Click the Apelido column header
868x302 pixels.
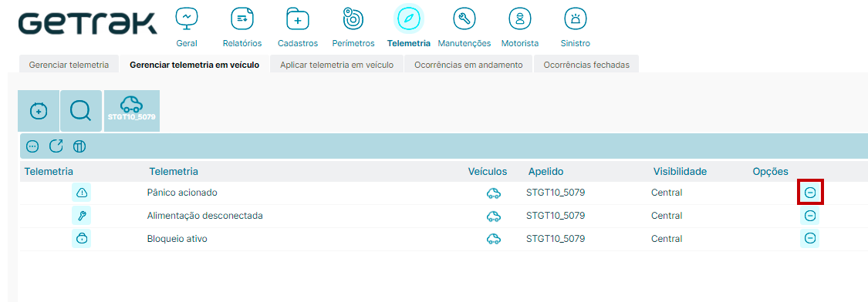point(545,172)
